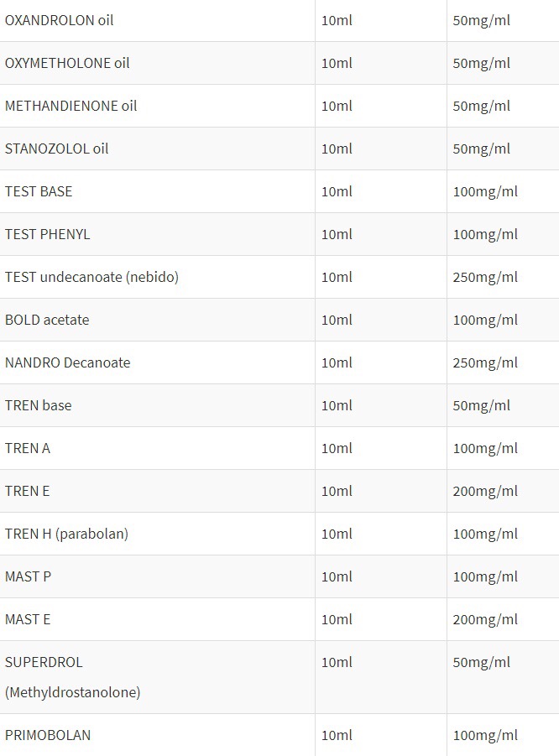Click the TEST BASE product name

coord(39,191)
